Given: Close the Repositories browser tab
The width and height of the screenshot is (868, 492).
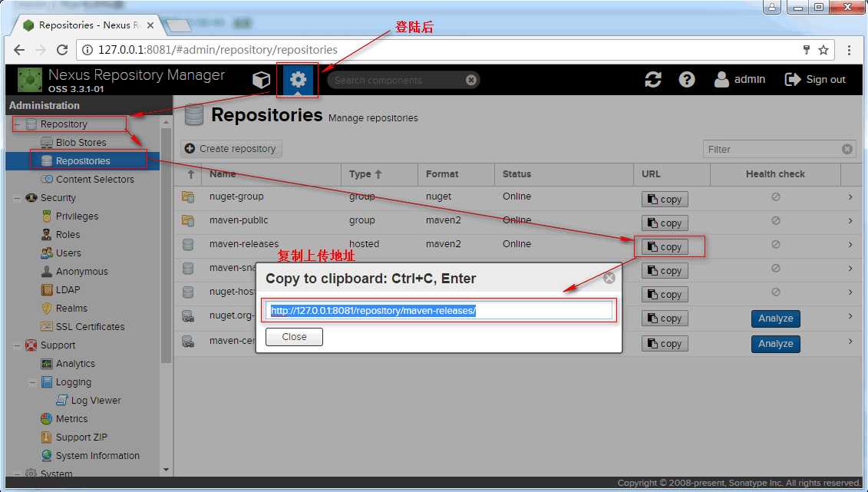Looking at the screenshot, I should (150, 25).
